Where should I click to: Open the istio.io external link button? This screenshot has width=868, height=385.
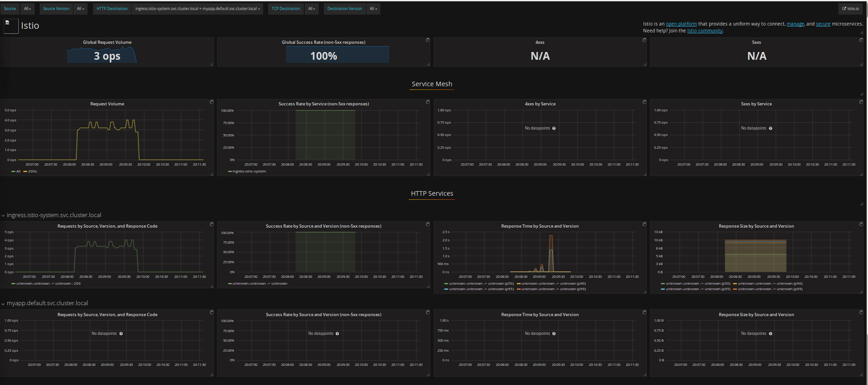tap(851, 9)
